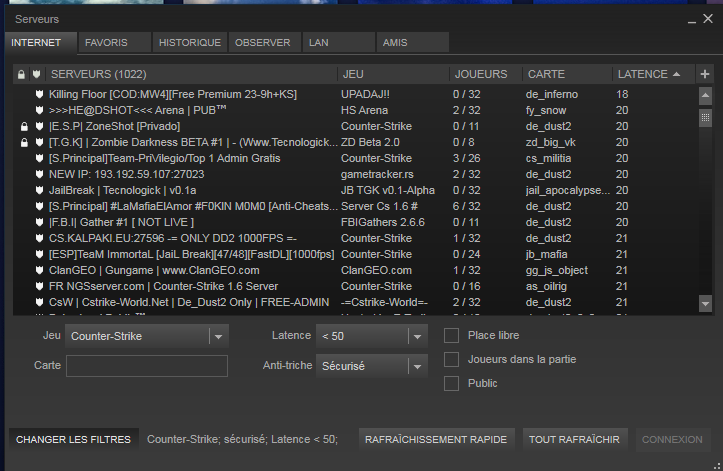Click the shield icon on the CsW Cstrike-World row
This screenshot has height=471, width=723.
pos(40,302)
